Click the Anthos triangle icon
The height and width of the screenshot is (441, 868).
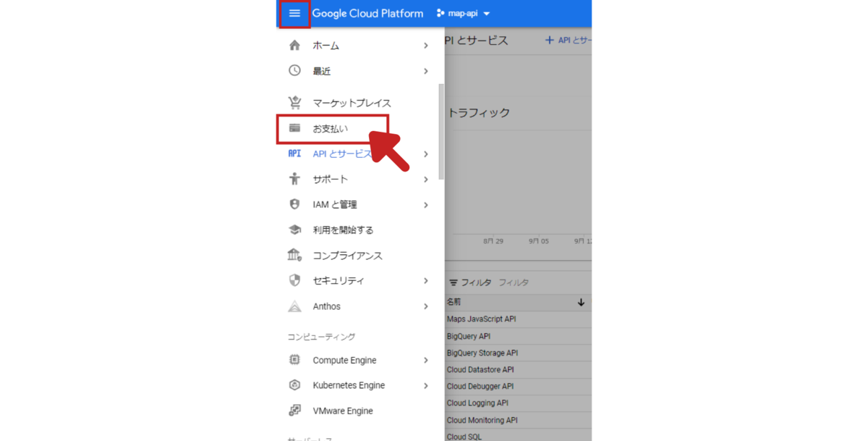(294, 306)
